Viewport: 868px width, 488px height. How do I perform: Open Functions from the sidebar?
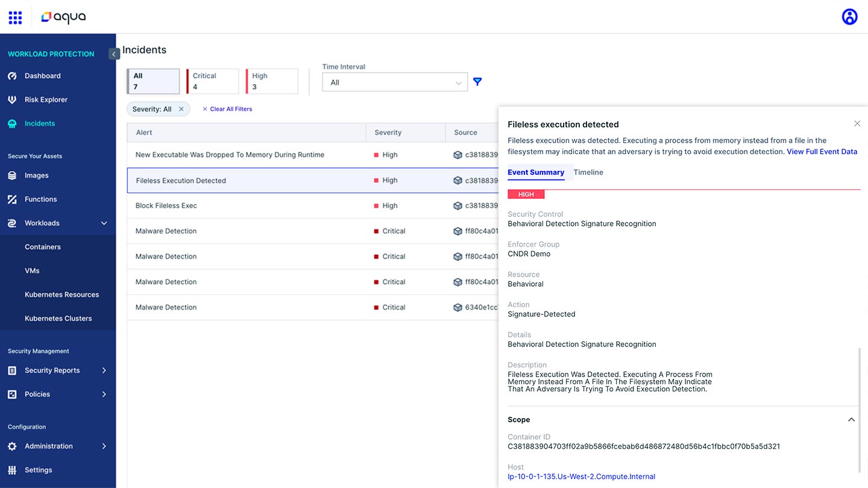[40, 199]
